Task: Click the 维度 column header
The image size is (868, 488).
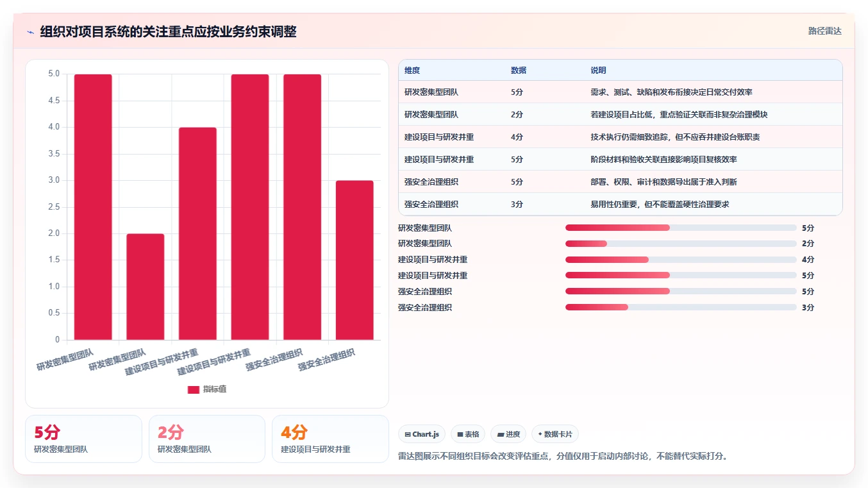Action: [412, 71]
